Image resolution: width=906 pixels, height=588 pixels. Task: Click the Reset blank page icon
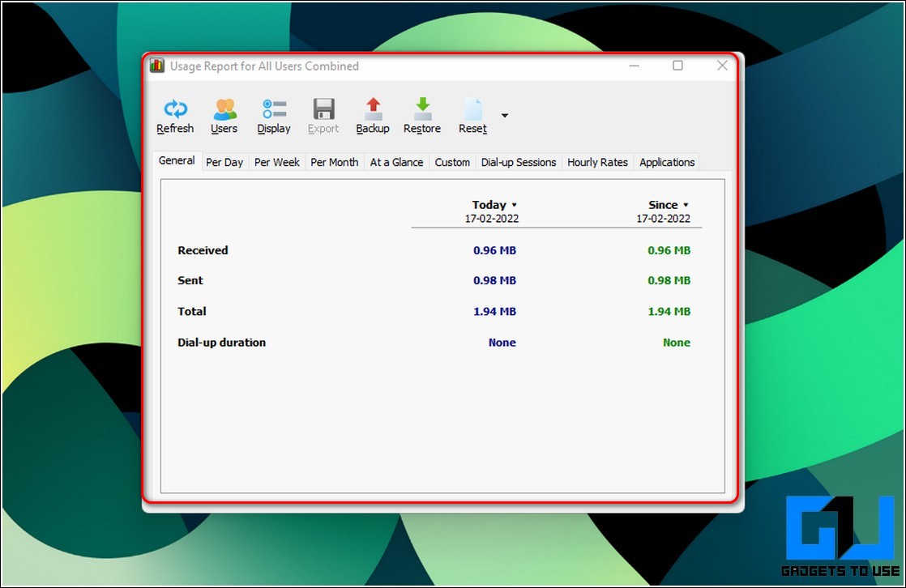click(x=472, y=109)
